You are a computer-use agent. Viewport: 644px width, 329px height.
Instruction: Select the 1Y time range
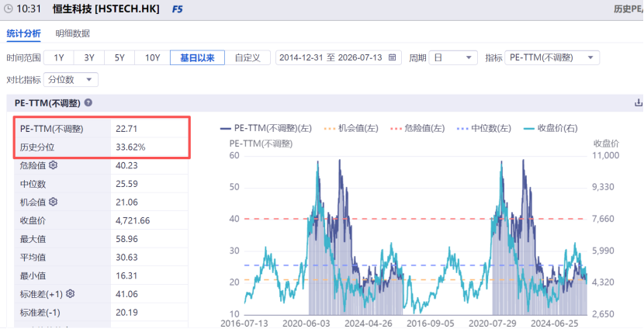[x=59, y=57]
